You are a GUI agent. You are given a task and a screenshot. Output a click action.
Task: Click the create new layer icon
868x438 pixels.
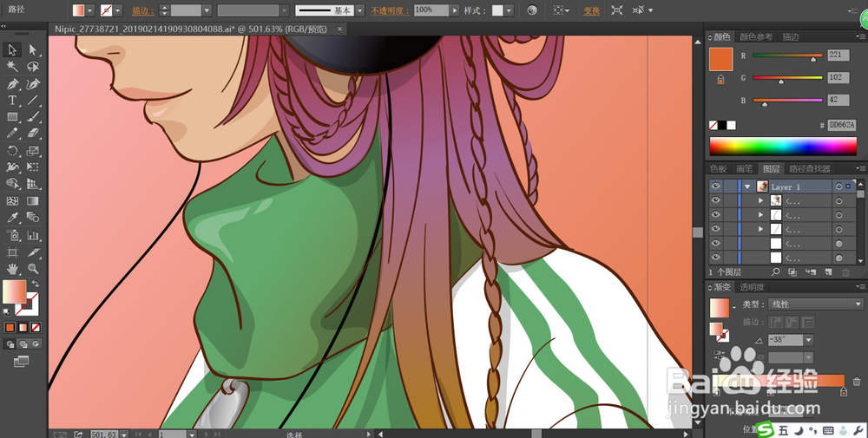click(829, 272)
